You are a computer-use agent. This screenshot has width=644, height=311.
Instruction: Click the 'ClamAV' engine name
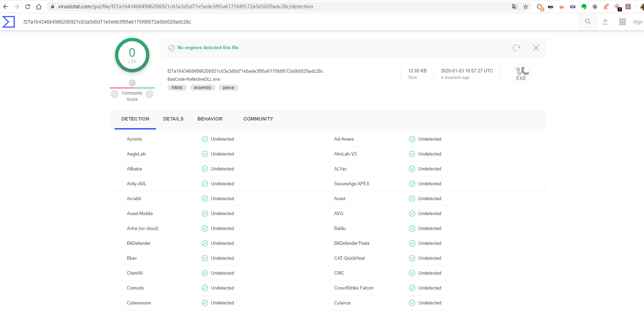pos(135,273)
